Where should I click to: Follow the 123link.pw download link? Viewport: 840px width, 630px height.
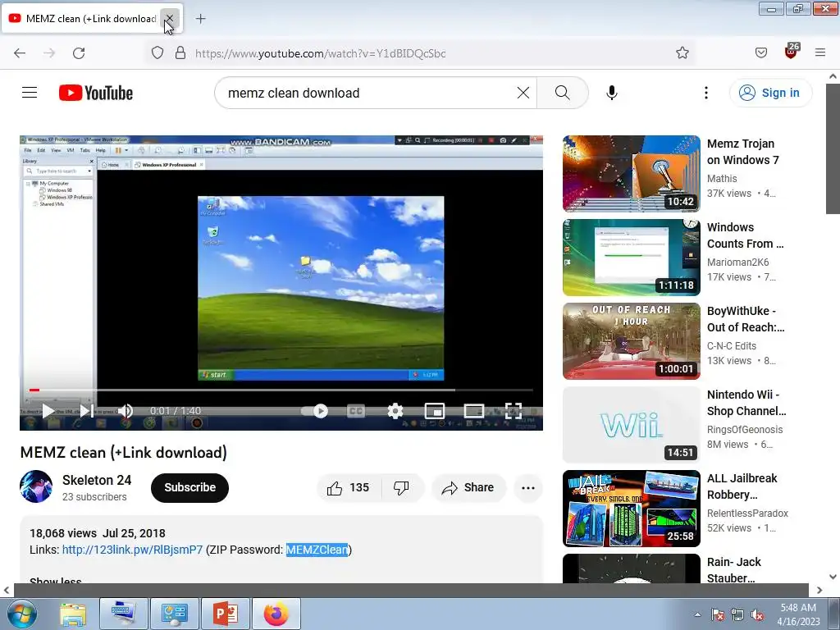point(132,550)
